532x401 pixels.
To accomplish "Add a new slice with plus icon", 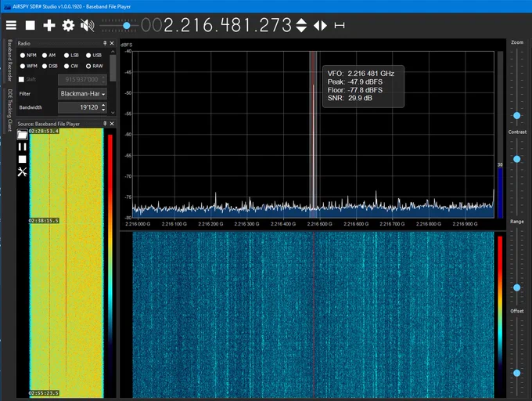I will coord(49,26).
